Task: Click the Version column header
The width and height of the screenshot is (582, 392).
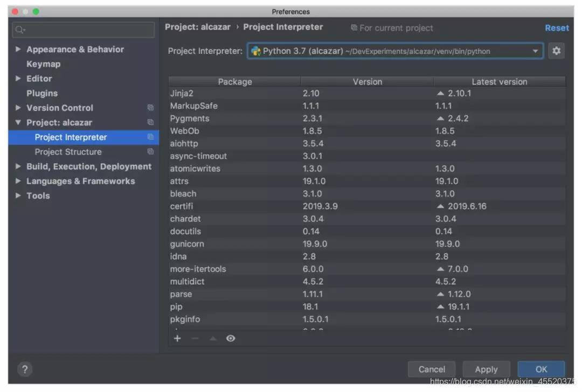Action: tap(368, 82)
